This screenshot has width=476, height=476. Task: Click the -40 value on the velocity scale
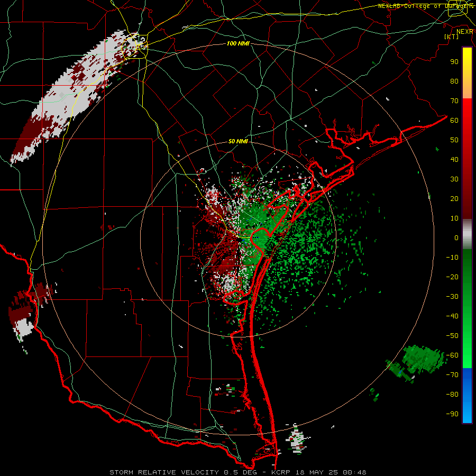click(452, 316)
